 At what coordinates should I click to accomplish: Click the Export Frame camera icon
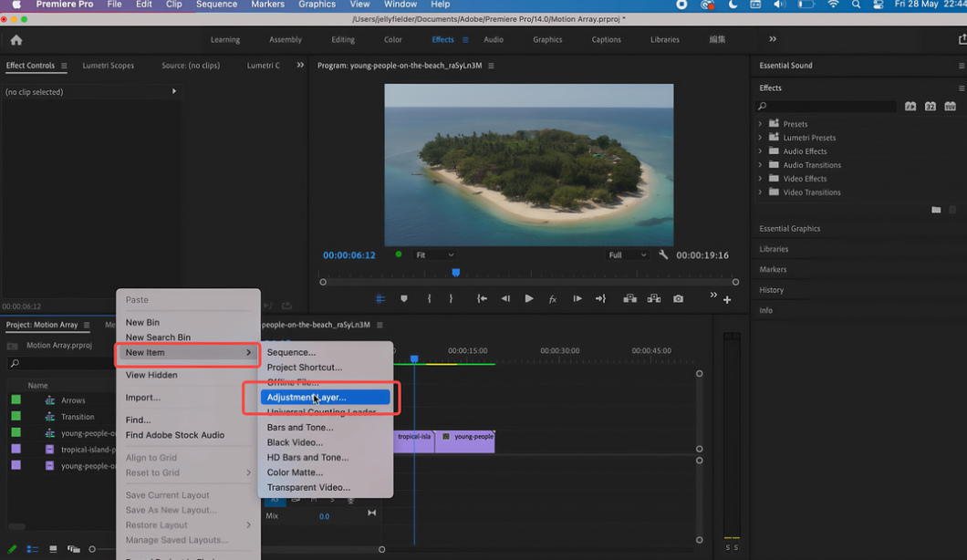678,299
